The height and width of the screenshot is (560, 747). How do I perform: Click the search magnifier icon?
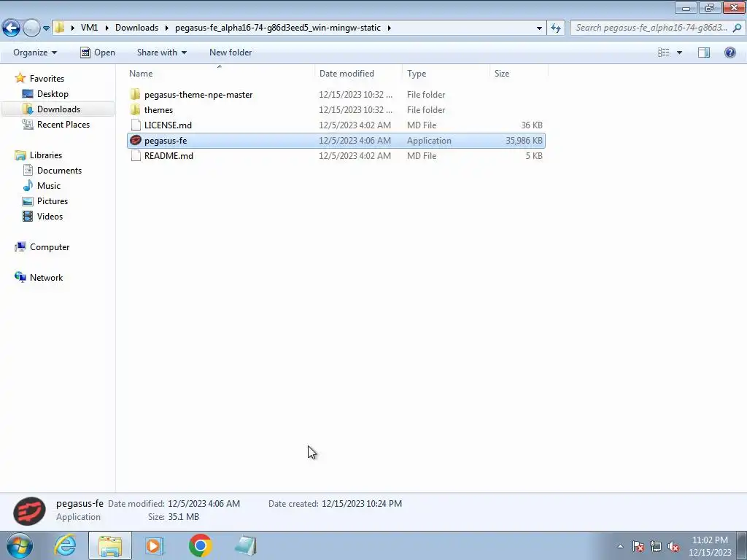point(737,28)
